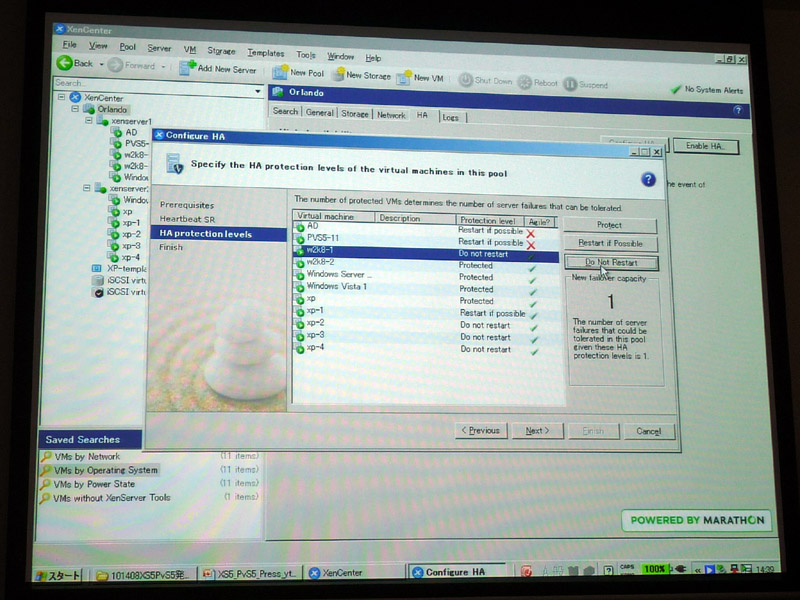
Task: Click the Forward arrow icon
Action: click(115, 65)
